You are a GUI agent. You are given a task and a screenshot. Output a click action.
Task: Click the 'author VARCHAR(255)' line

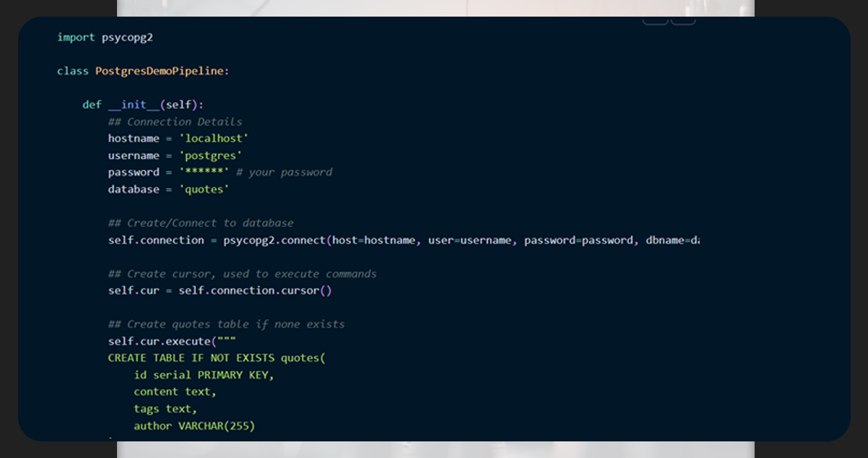[194, 426]
